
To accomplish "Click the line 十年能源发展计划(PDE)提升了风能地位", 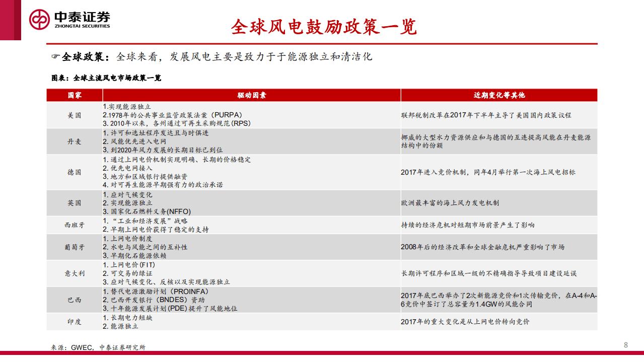I will [170, 308].
